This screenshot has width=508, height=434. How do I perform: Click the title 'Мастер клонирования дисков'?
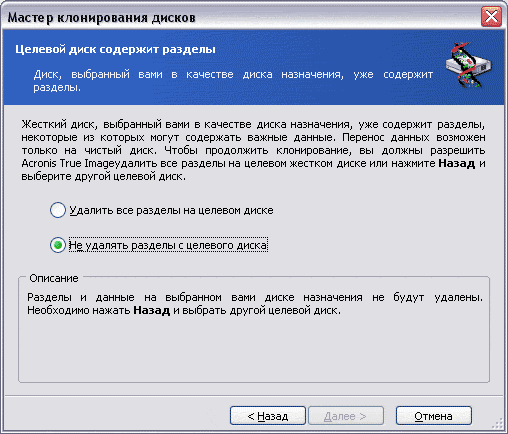[101, 17]
